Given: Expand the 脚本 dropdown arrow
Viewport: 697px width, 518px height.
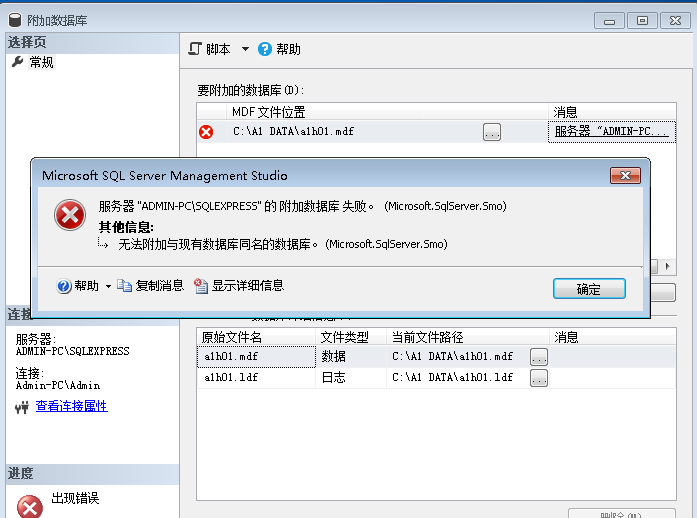Looking at the screenshot, I should tap(245, 49).
